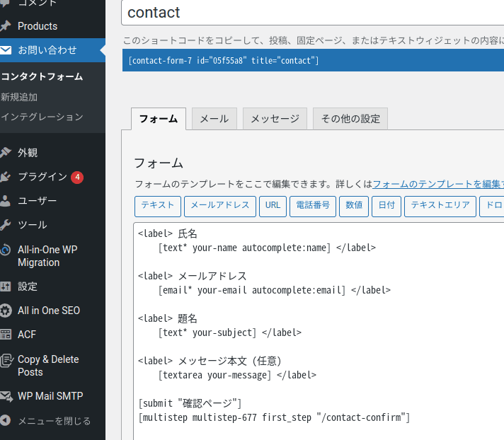
Task: Click the [submit "確認ページ"] line
Action: [x=190, y=403]
